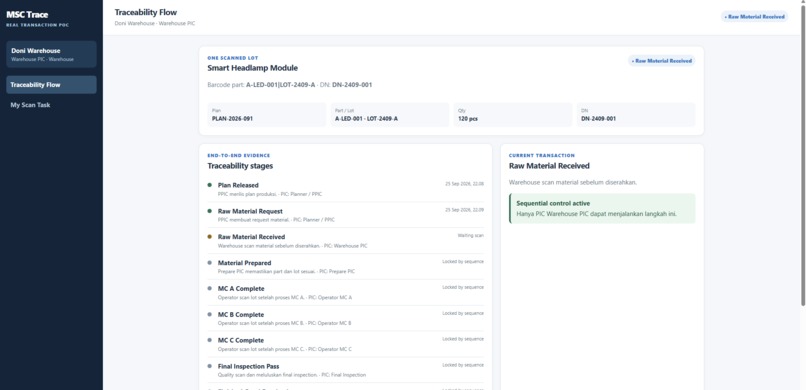The width and height of the screenshot is (806, 390).
Task: Click Raw Material Received current transaction heading
Action: (x=549, y=166)
